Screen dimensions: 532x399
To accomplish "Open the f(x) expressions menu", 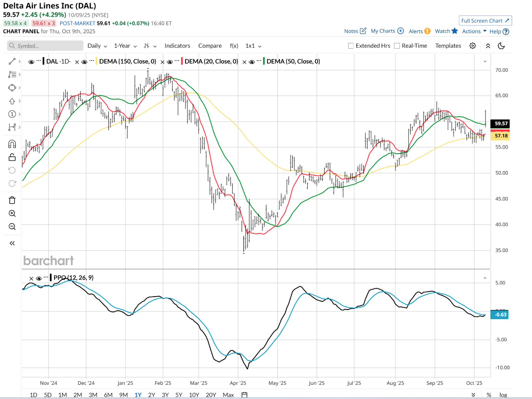I will click(x=234, y=46).
